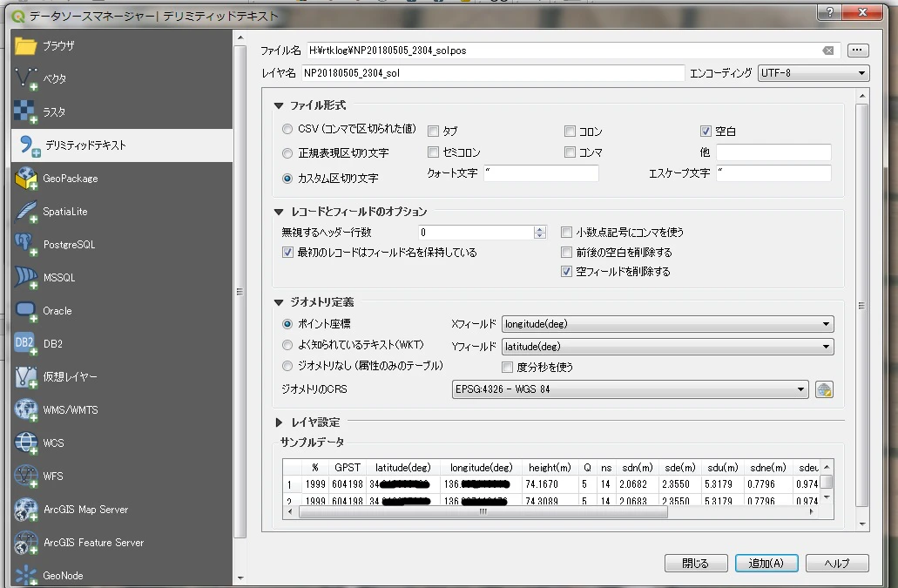Toggle first record has field names checkbox
This screenshot has width=898, height=588.
(288, 253)
